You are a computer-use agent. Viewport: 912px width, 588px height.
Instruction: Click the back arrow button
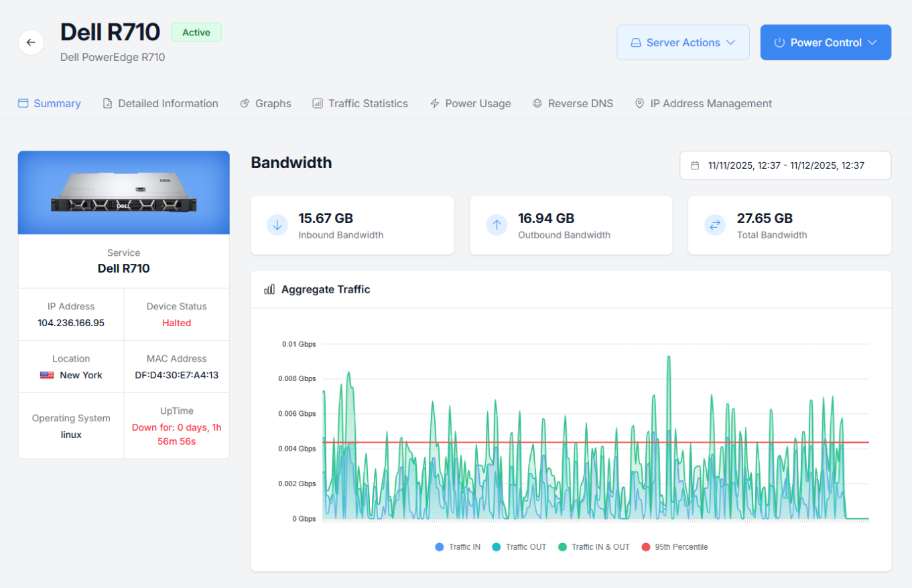click(x=31, y=42)
